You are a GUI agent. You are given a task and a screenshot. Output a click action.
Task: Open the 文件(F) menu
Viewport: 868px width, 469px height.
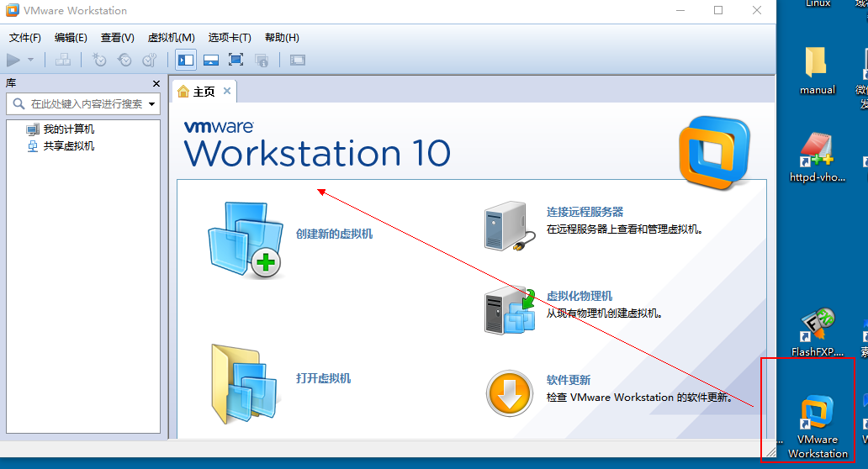(25, 38)
